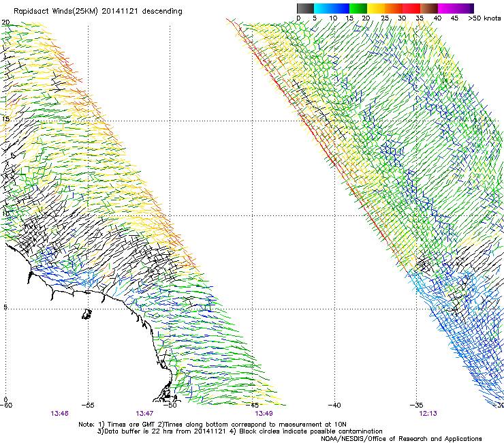504x443 pixels.
Task: Click the longitude label '-50'
Action: [170, 405]
